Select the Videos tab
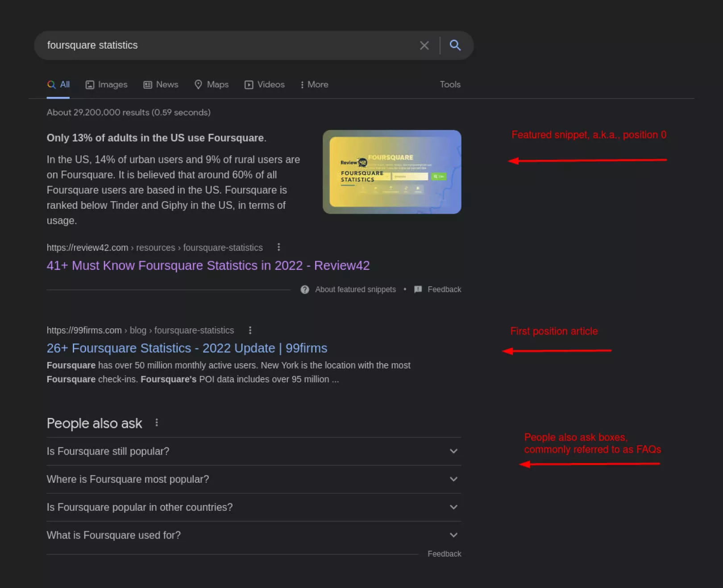The height and width of the screenshot is (588, 723). pyautogui.click(x=265, y=85)
